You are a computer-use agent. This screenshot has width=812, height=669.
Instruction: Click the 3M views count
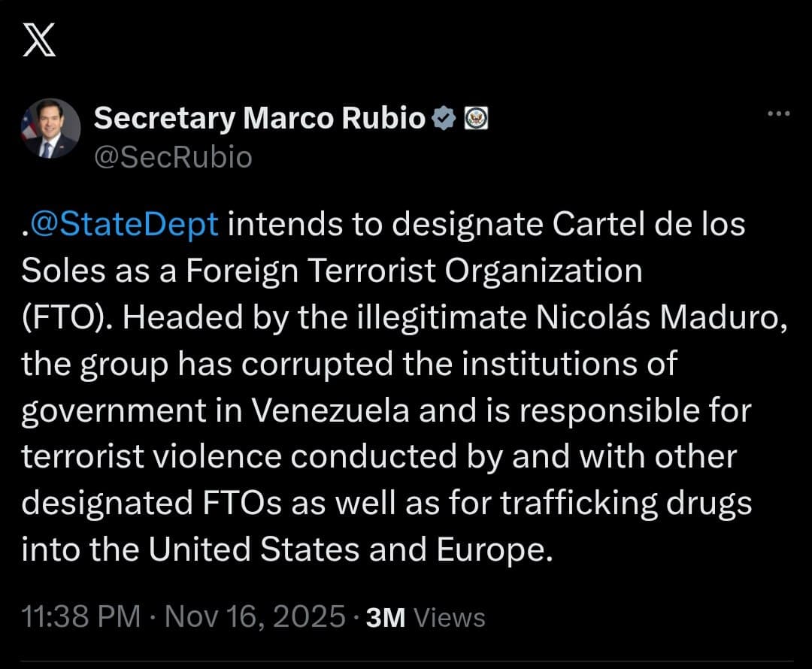pyautogui.click(x=384, y=616)
